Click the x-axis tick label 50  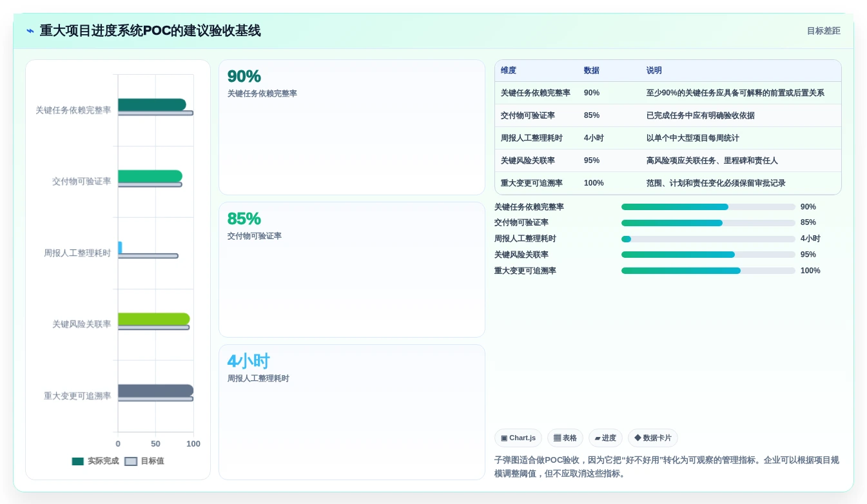point(155,444)
